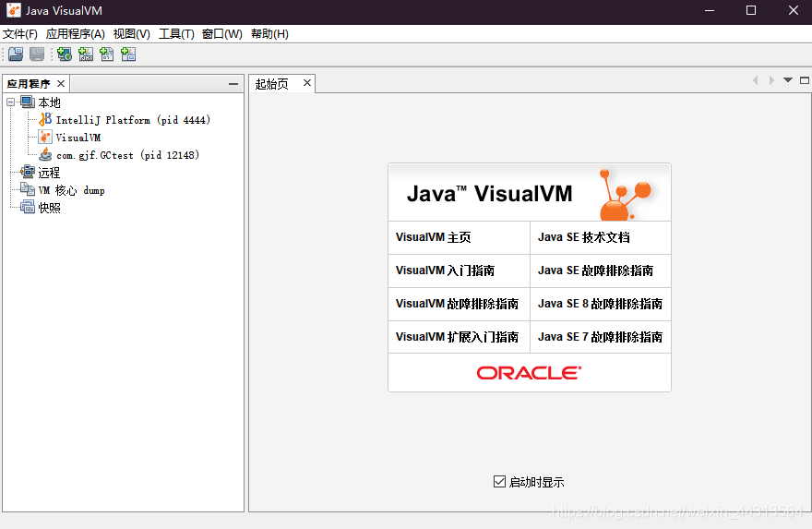Click the scroll tabs left arrow
This screenshot has width=812, height=529.
tap(756, 80)
